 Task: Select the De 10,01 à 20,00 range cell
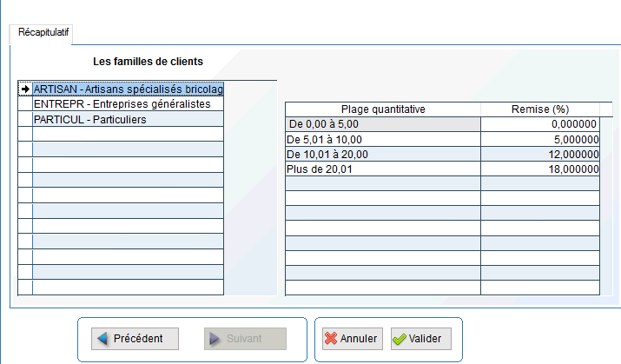pyautogui.click(x=382, y=154)
